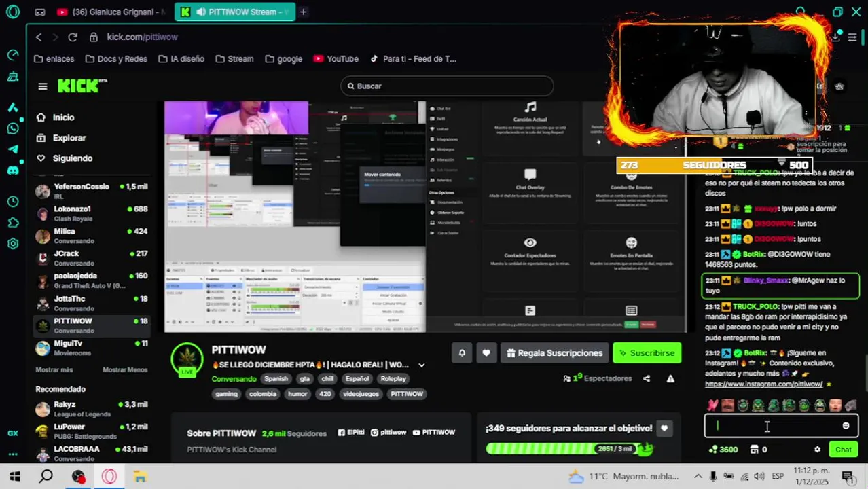Open Windows Start menu
Image resolution: width=868 pixels, height=489 pixels.
(x=15, y=477)
